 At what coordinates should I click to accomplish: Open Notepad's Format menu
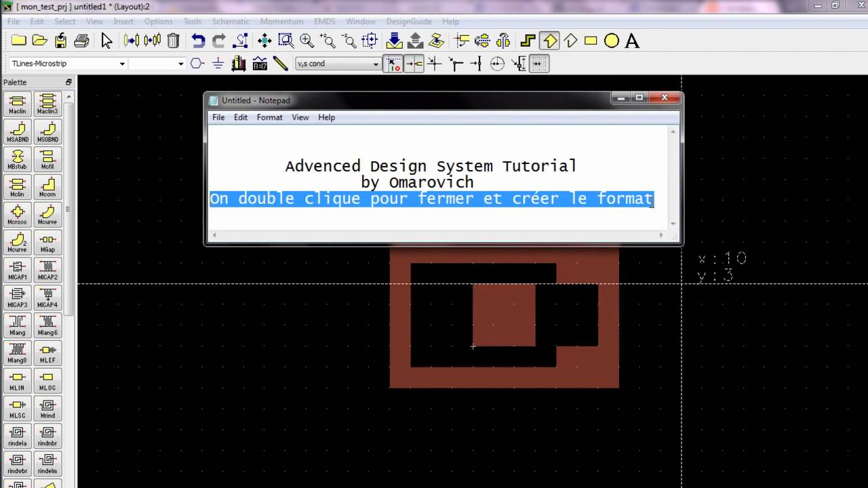coord(269,117)
